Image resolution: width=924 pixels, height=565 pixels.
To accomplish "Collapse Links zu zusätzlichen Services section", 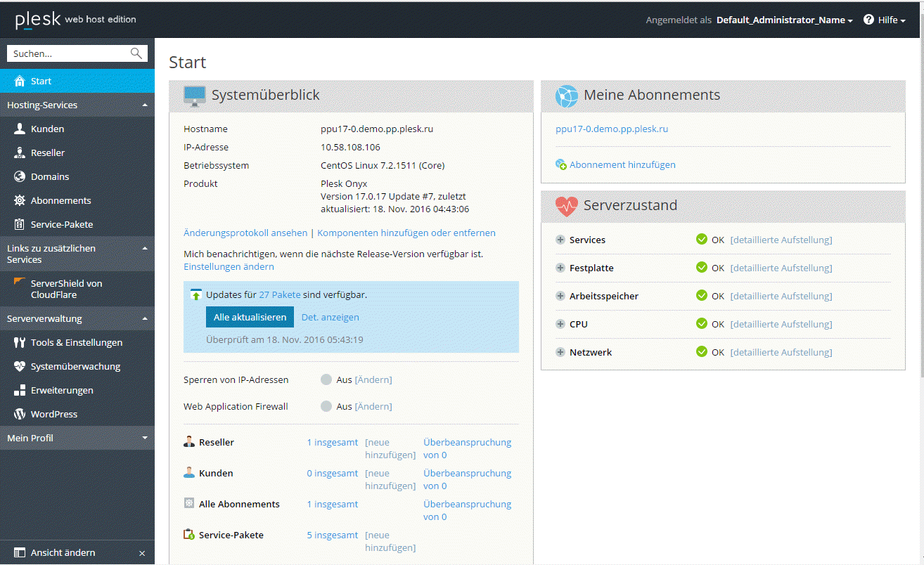I will point(145,248).
